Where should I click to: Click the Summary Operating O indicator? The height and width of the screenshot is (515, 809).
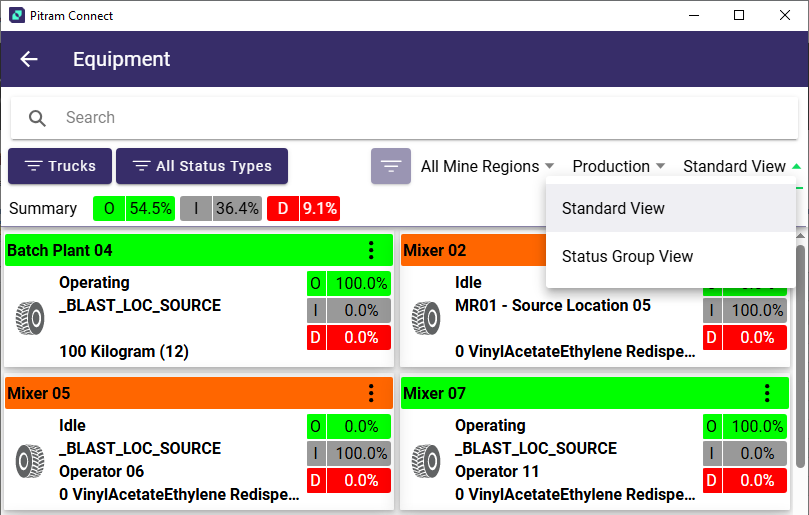tap(109, 208)
